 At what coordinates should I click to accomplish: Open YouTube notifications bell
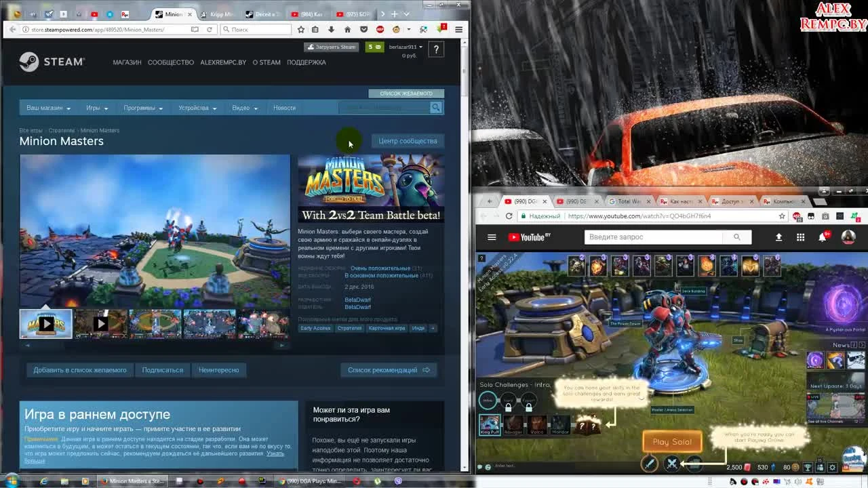click(x=823, y=237)
